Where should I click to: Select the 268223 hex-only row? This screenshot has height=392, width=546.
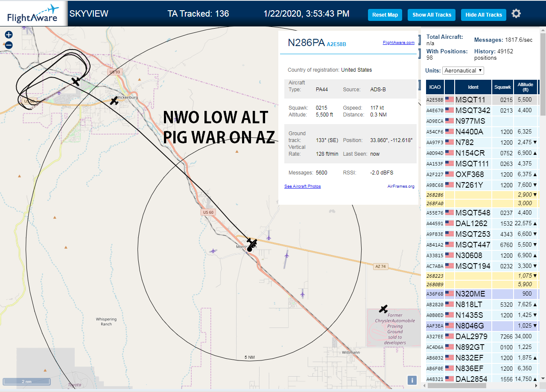[x=482, y=276]
